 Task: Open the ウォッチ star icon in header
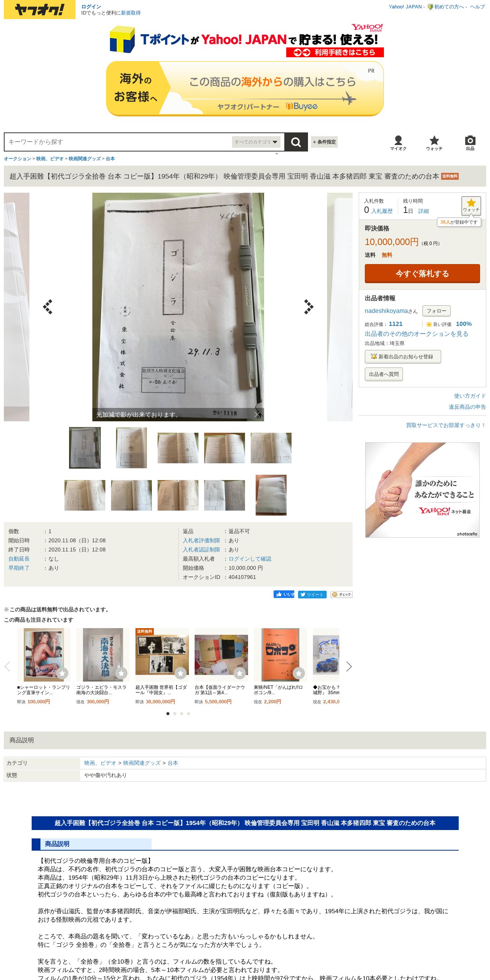point(434,143)
